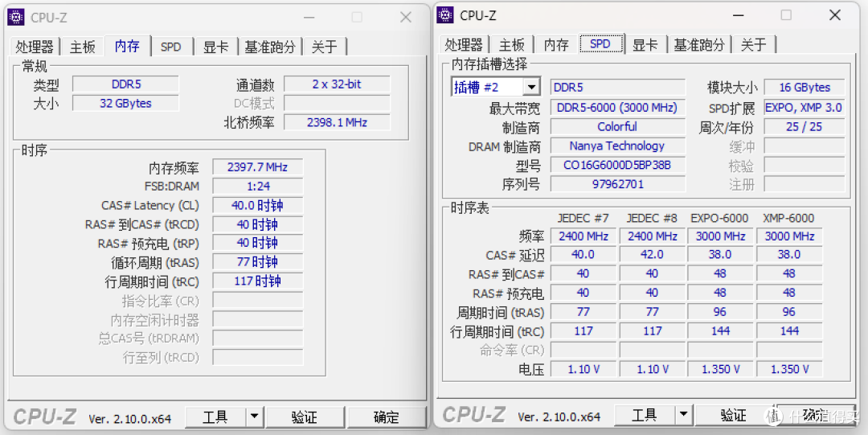Click the FSB:DRAM 1:24 value
868x435 pixels.
(x=258, y=186)
